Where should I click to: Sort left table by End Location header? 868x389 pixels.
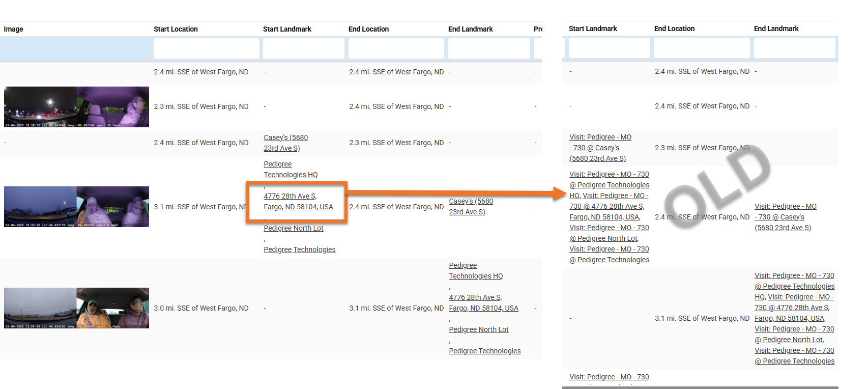point(368,29)
